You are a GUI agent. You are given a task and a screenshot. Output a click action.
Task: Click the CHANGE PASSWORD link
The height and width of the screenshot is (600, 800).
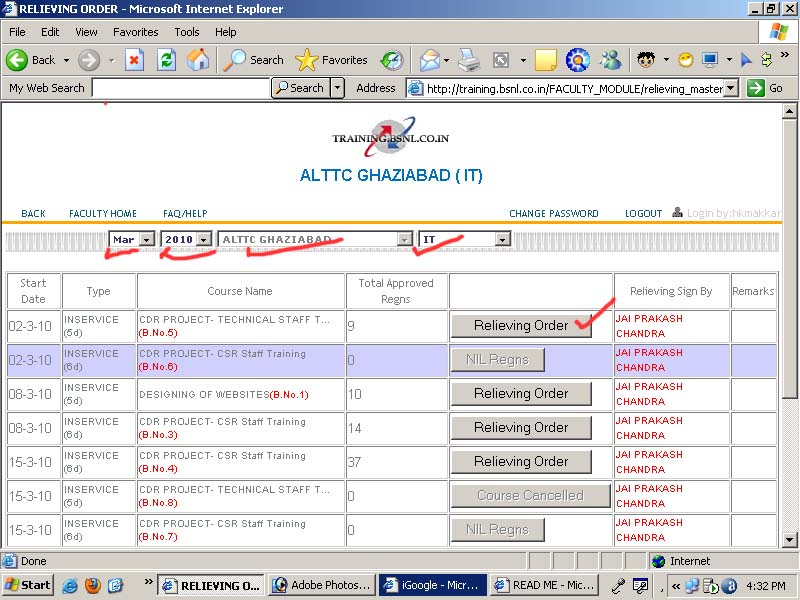point(554,213)
